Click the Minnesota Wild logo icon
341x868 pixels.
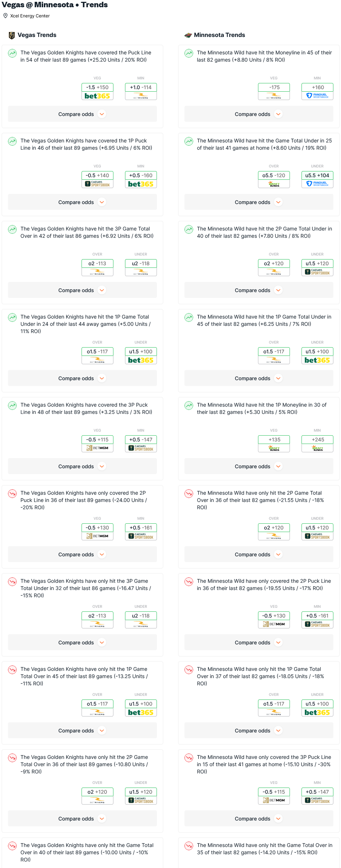(x=188, y=35)
